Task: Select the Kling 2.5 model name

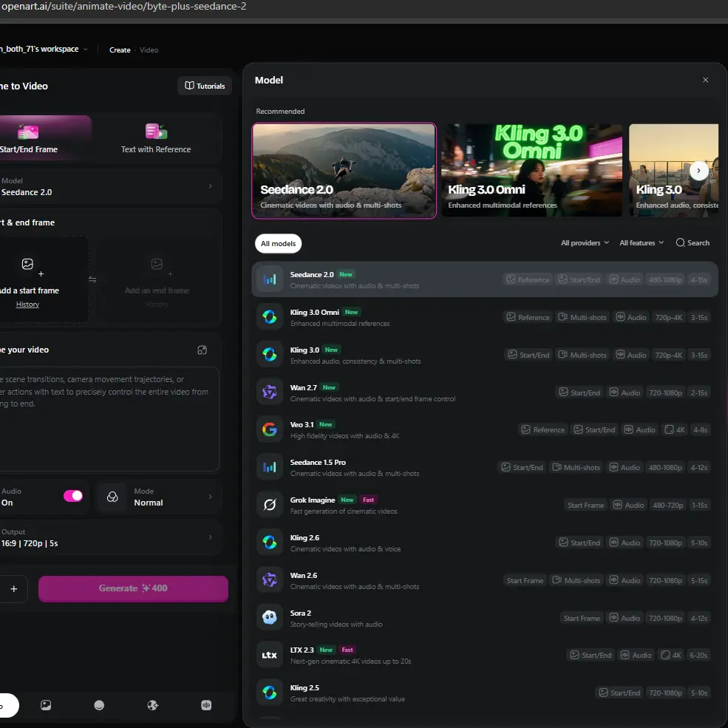Action: coord(305,687)
